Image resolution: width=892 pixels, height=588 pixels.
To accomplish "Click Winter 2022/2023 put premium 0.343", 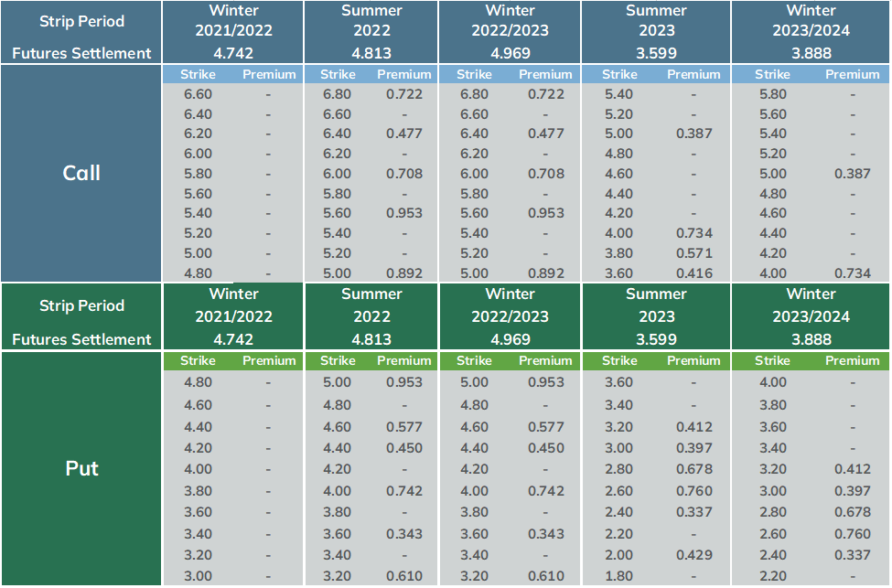I will [x=545, y=534].
